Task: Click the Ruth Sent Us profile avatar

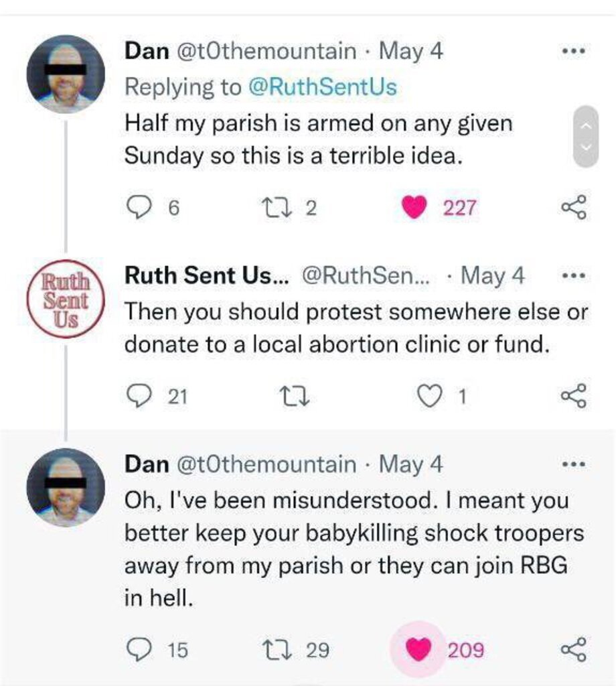Action: point(66,297)
